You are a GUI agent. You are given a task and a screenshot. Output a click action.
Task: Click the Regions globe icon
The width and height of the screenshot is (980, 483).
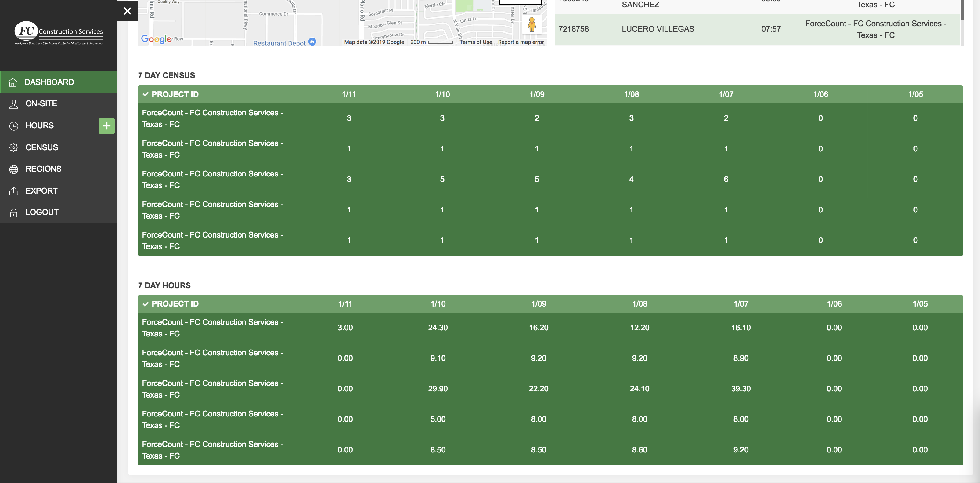[14, 169]
